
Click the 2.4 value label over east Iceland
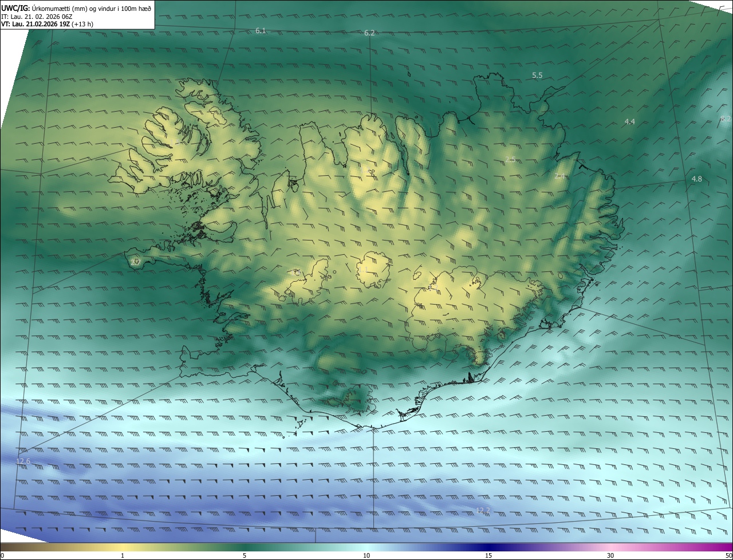[559, 176]
